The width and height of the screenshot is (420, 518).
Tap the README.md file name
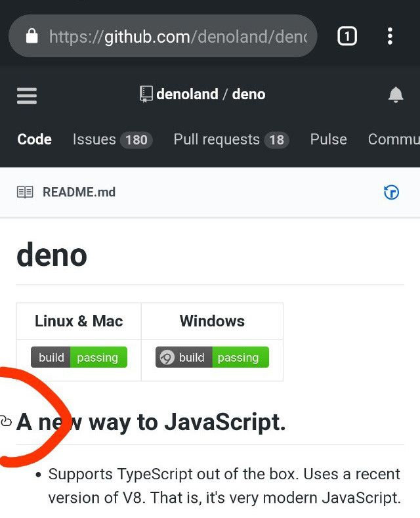[x=79, y=192]
